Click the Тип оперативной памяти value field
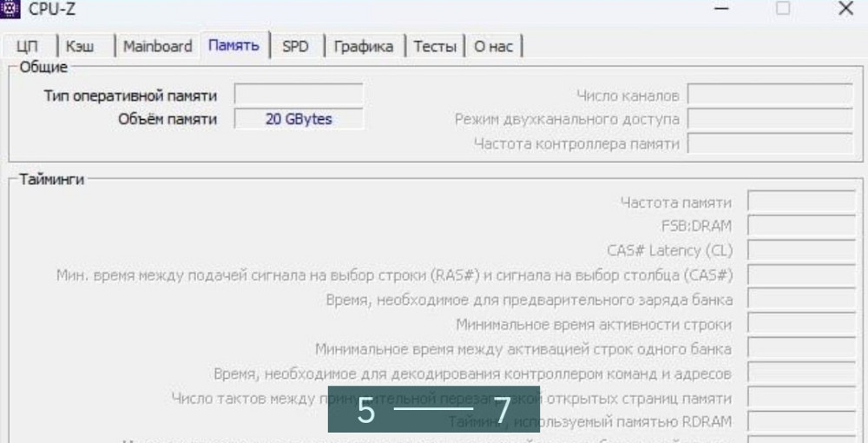Screen dimensions: 868x443 tap(299, 94)
